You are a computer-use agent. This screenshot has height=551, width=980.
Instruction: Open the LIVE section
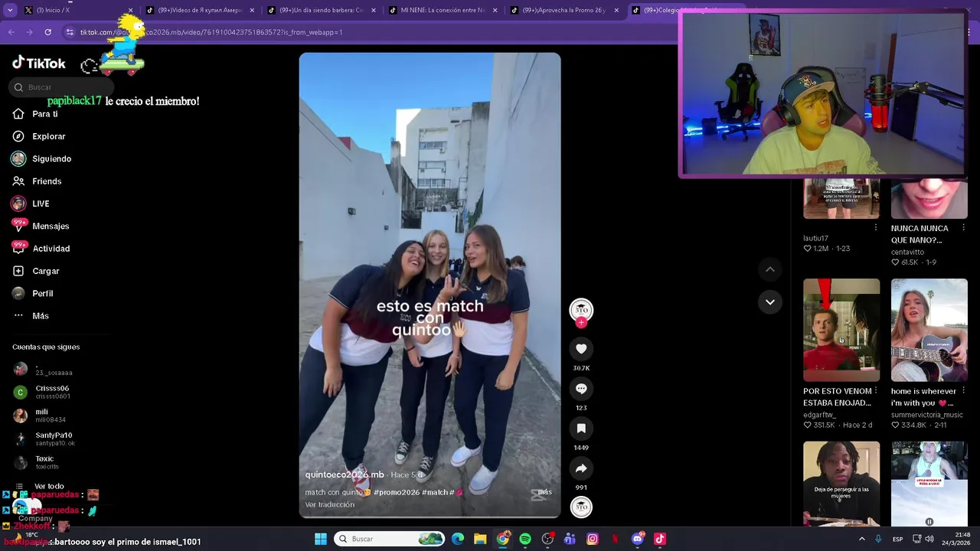point(41,204)
